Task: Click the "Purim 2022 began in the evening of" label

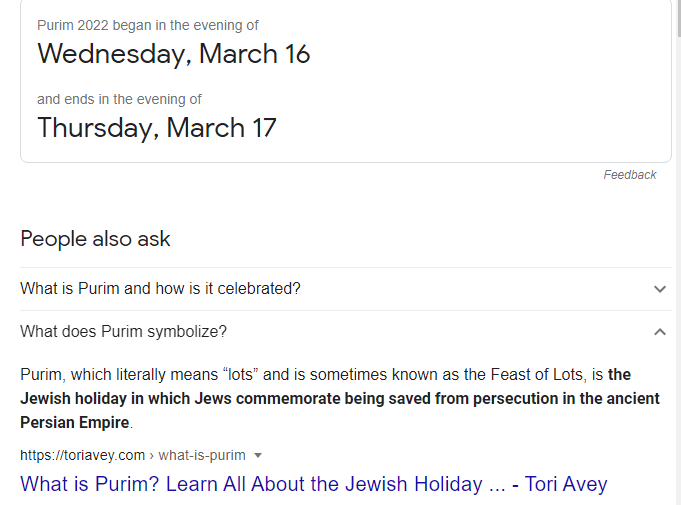Action: (147, 25)
